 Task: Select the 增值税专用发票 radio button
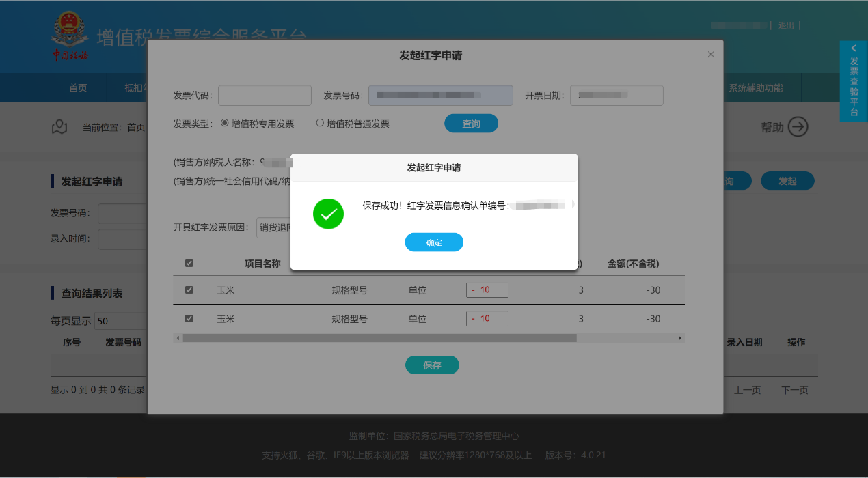tap(224, 124)
